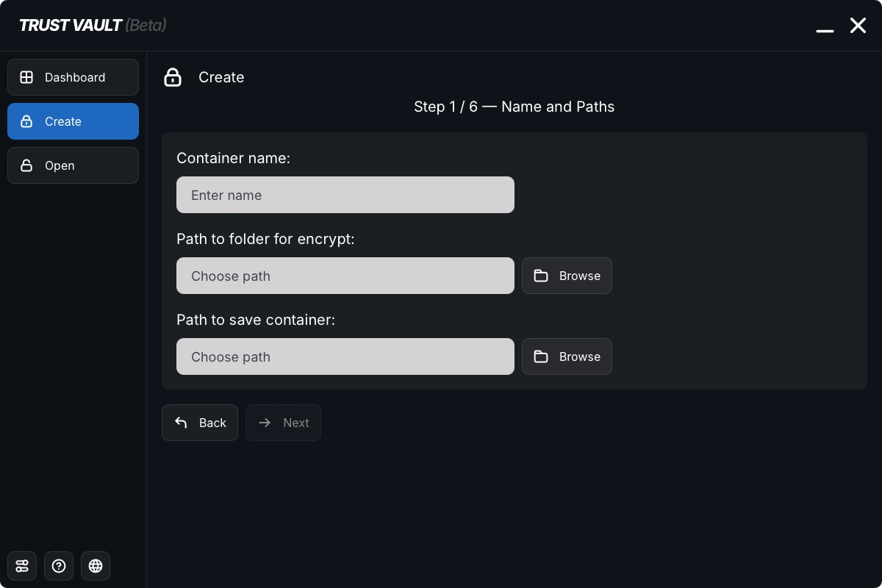Go Back to the previous step
The height and width of the screenshot is (588, 882).
coord(200,423)
